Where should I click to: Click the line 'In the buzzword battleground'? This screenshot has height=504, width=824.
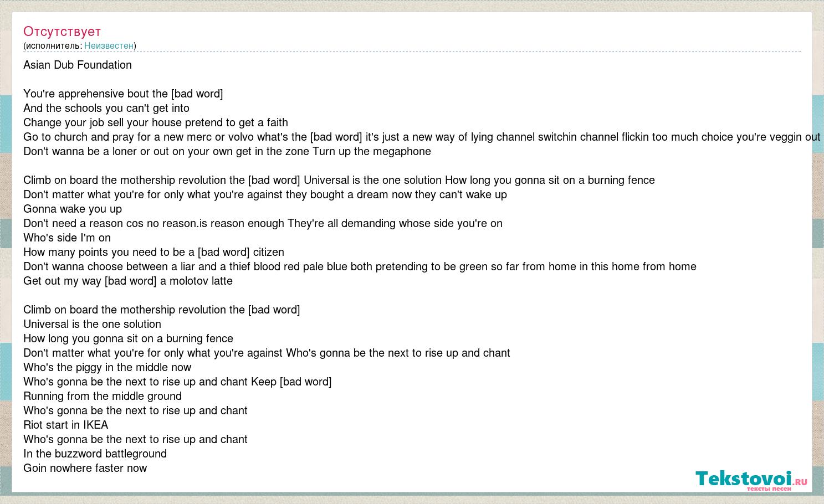(95, 454)
